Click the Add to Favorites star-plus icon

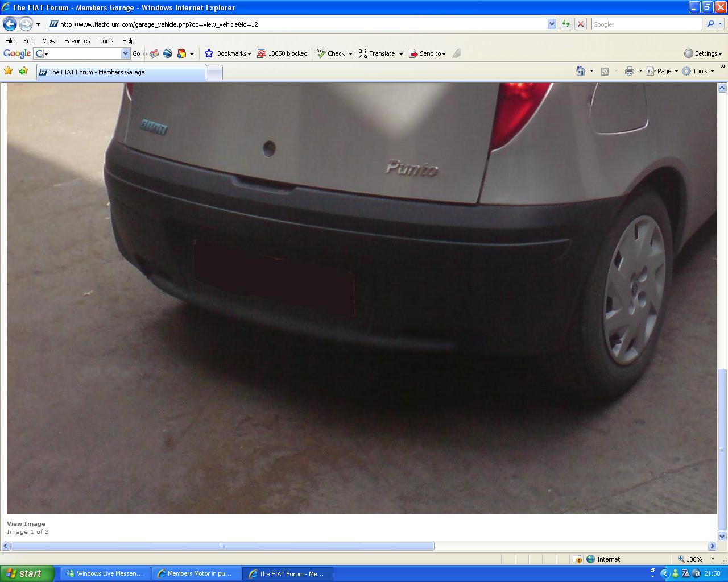pos(23,71)
